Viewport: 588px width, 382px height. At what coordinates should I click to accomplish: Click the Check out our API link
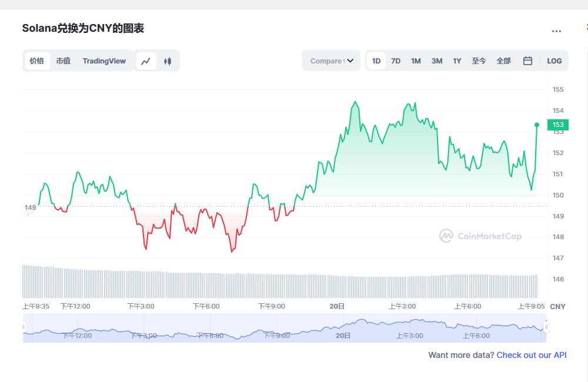pos(531,355)
